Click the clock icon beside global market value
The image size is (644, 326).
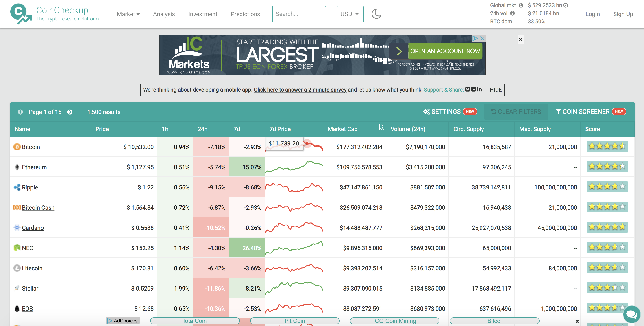[x=566, y=5]
